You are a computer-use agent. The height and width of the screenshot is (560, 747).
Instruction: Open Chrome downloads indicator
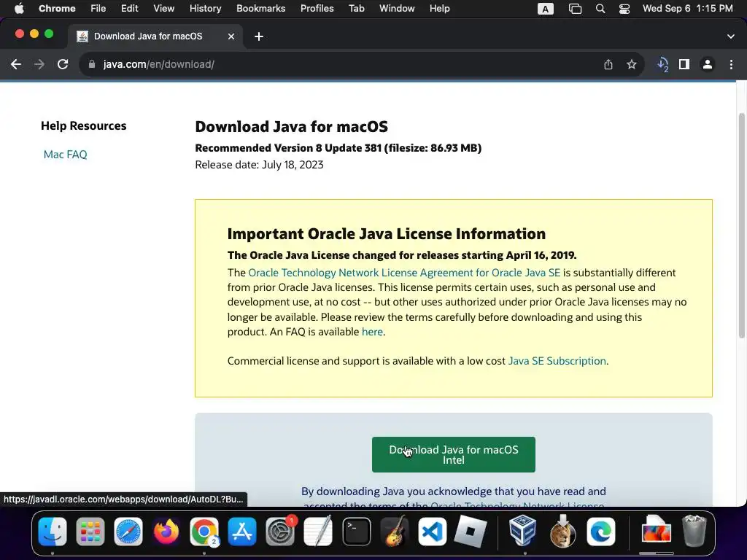click(x=662, y=64)
